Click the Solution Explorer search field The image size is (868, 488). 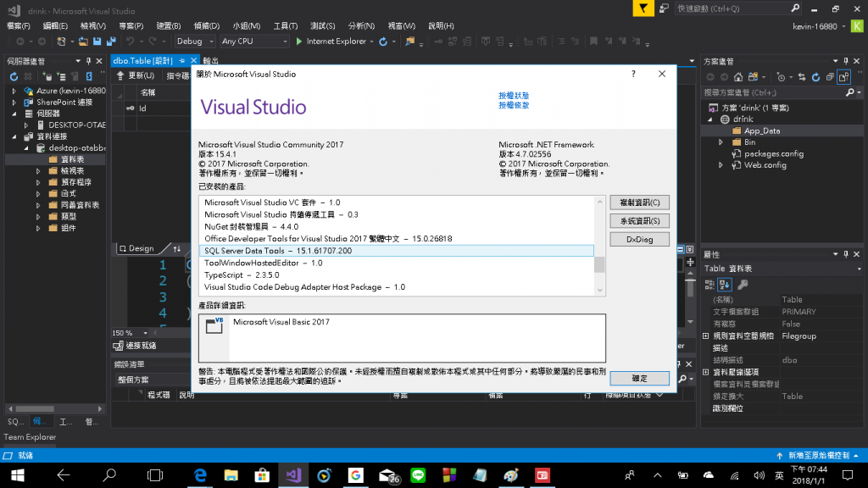pyautogui.click(x=775, y=92)
